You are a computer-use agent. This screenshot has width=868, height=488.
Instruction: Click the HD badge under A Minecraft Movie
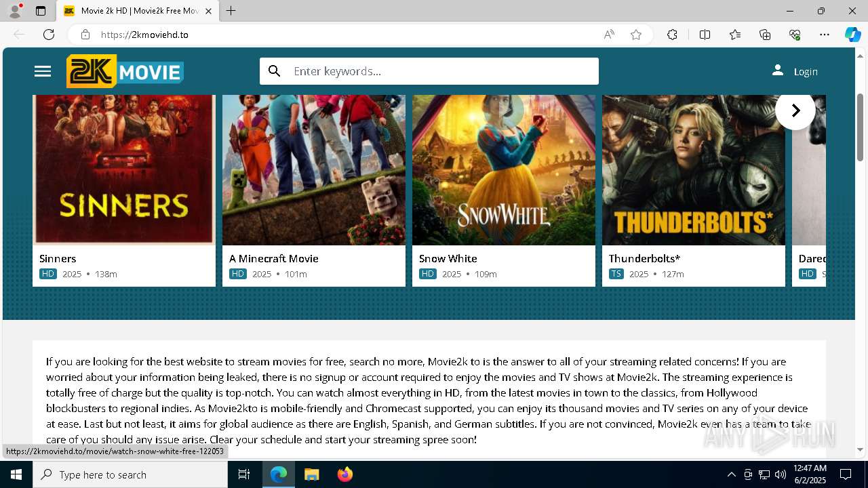pyautogui.click(x=238, y=274)
